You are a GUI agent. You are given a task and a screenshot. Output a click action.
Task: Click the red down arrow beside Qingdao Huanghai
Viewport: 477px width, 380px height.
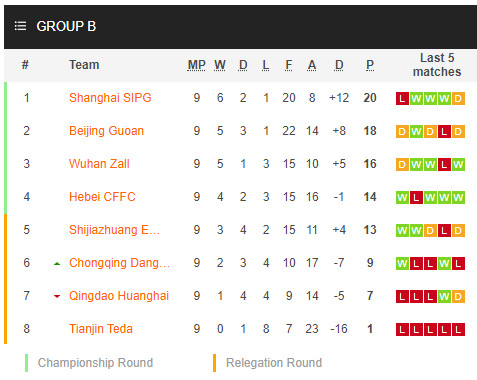pos(57,296)
